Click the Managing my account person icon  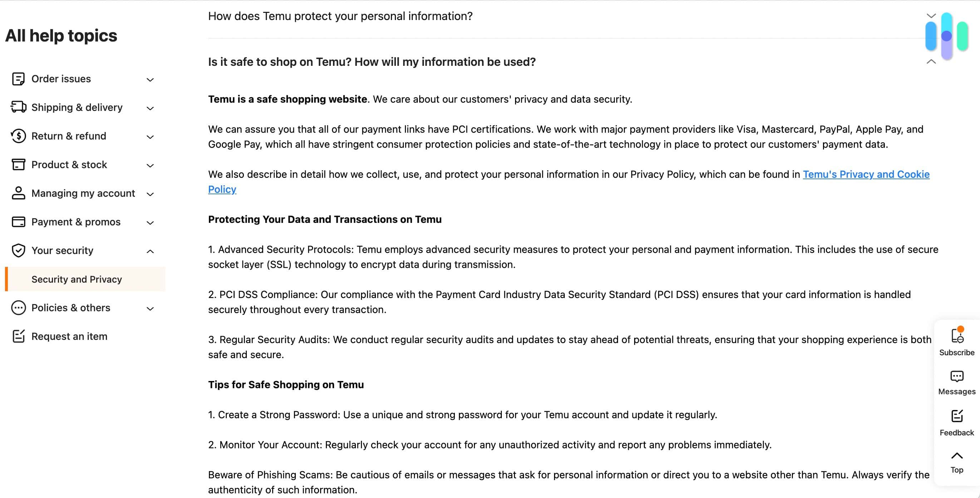click(x=18, y=193)
